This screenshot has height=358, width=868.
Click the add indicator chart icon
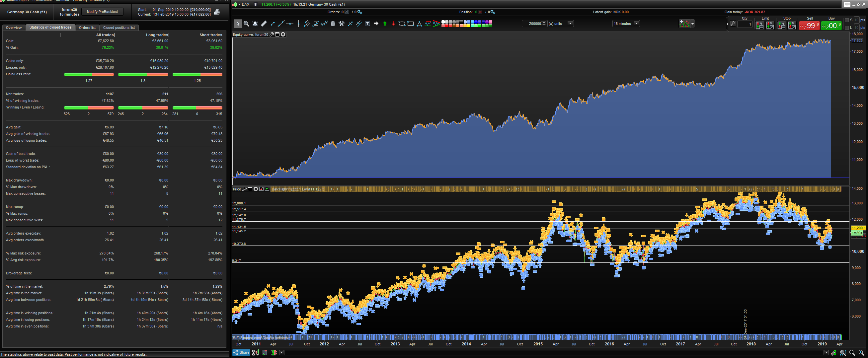684,24
